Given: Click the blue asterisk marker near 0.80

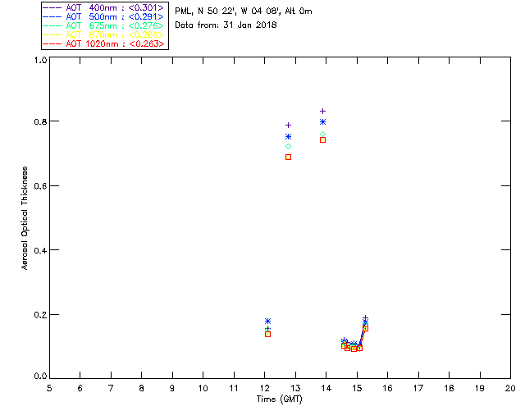Looking at the screenshot, I should [322, 122].
